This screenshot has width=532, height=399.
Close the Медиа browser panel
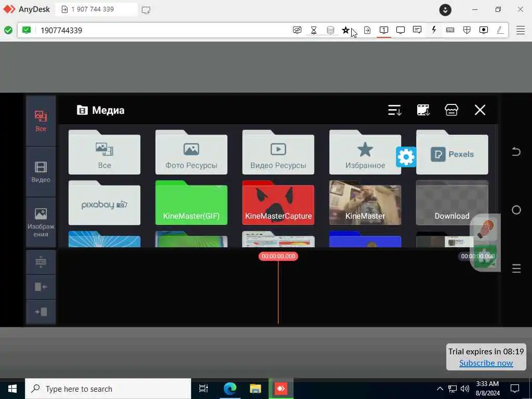(x=480, y=110)
